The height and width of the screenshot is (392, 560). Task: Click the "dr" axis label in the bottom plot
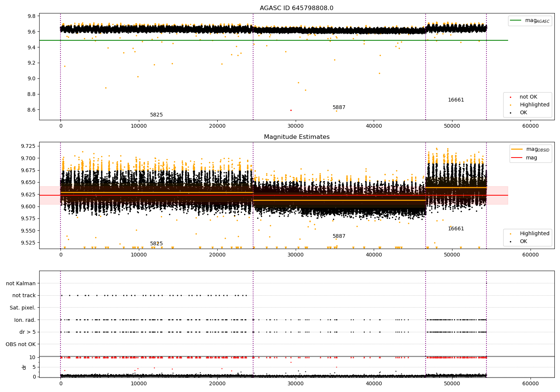coord(24,367)
